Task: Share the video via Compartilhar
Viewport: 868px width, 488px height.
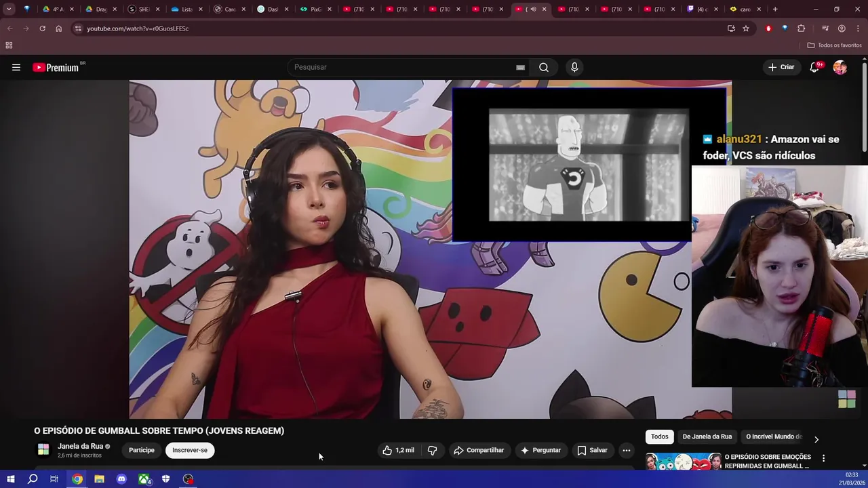Action: pos(479,450)
